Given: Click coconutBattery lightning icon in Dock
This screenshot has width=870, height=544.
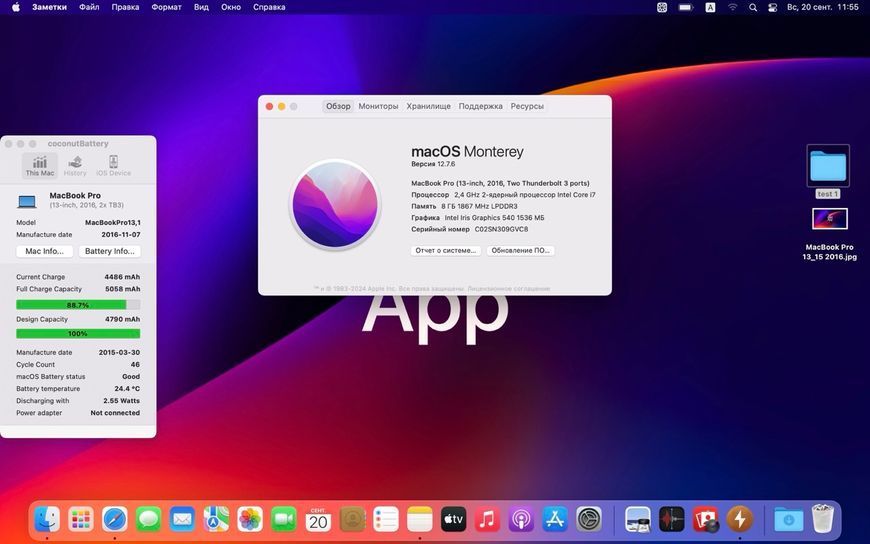Looking at the screenshot, I should coord(739,520).
